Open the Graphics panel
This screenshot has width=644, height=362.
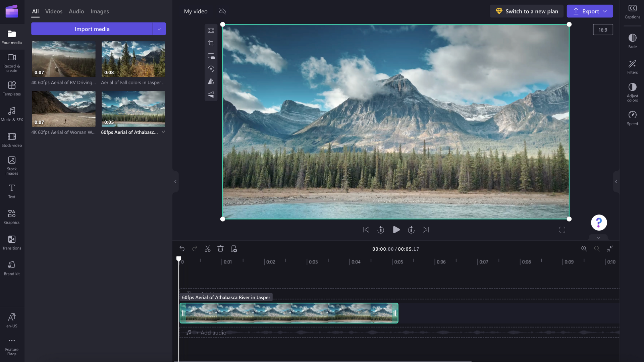12,217
